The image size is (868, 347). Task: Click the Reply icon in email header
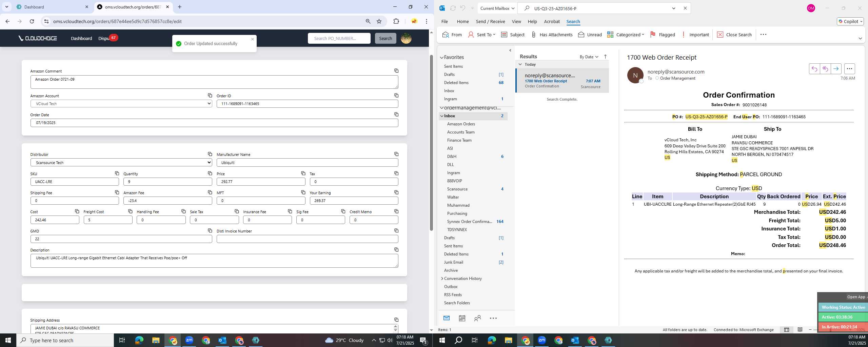[x=814, y=69]
